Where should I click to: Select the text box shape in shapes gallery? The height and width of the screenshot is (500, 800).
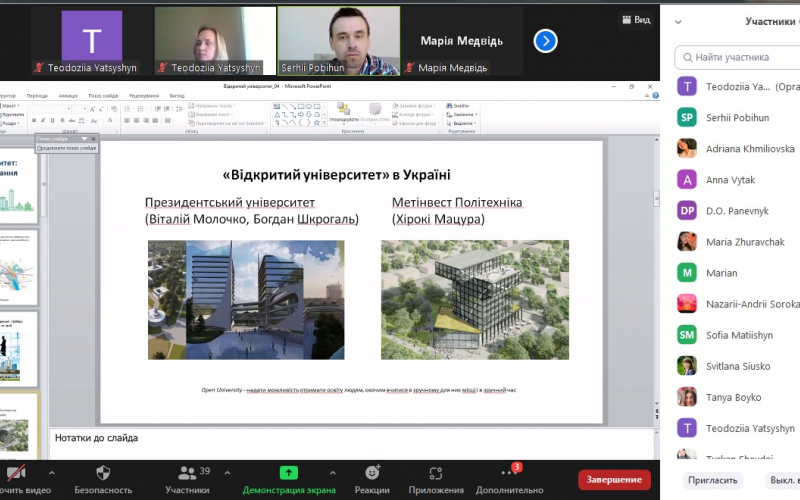[x=277, y=106]
